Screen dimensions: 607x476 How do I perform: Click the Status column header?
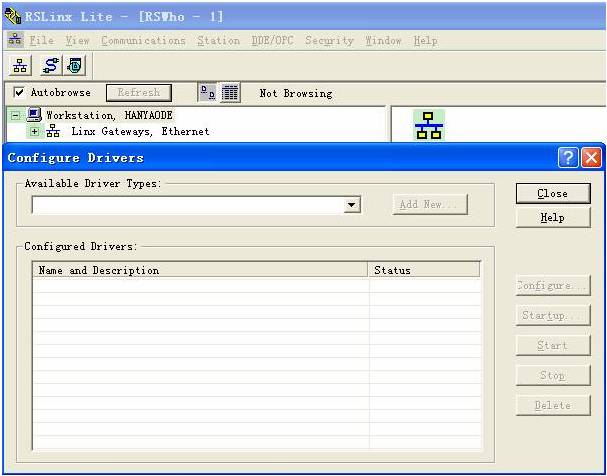click(x=424, y=270)
